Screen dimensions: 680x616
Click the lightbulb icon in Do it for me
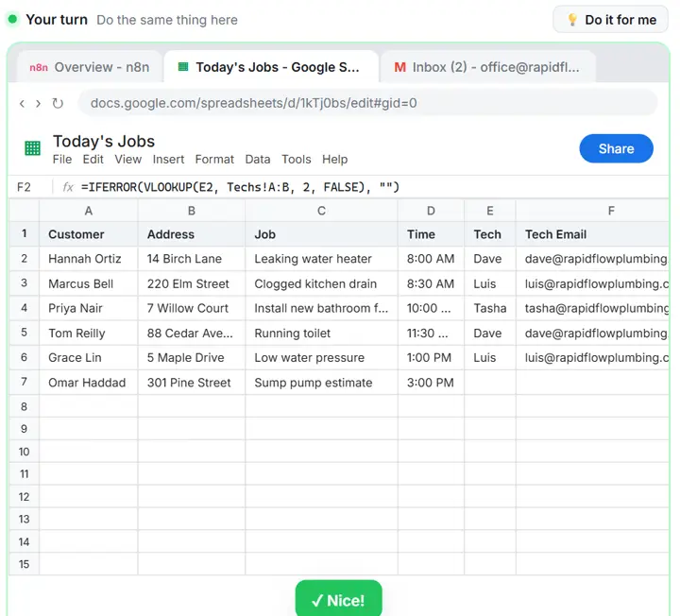click(x=572, y=20)
